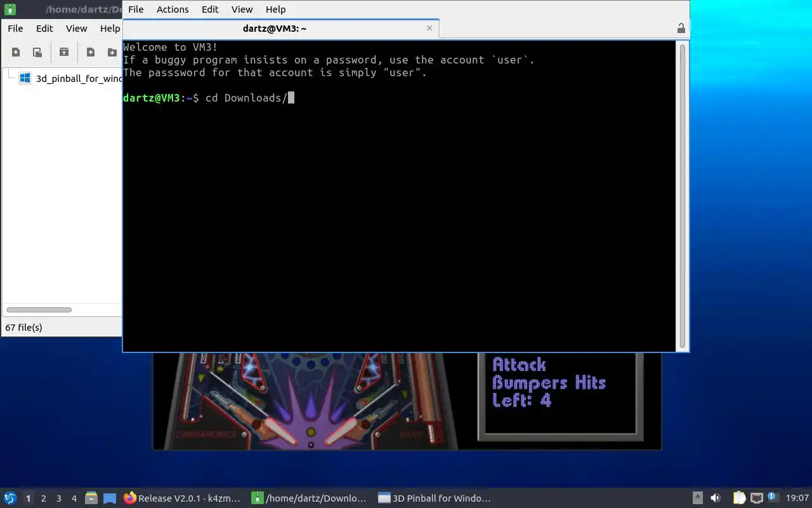The height and width of the screenshot is (508, 812).
Task: Click the update notifier tray icon
Action: click(773, 498)
